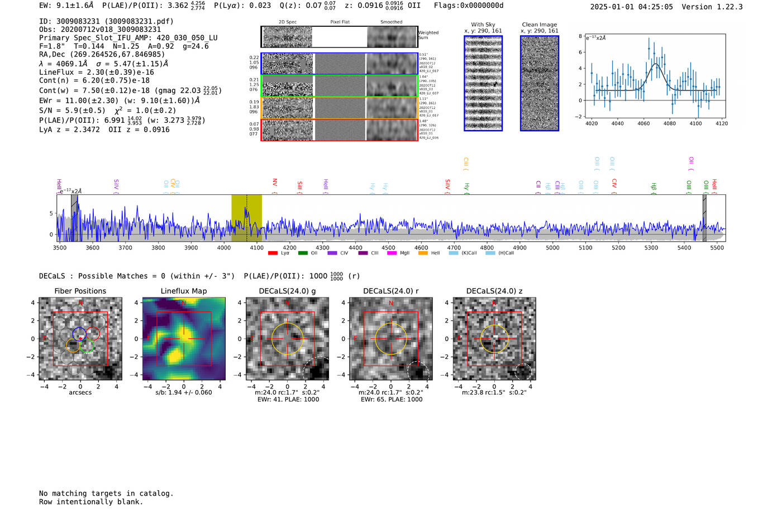782x532 pixels.
Task: Select the green-bordered 2D spectrum row
Action: click(x=340, y=86)
